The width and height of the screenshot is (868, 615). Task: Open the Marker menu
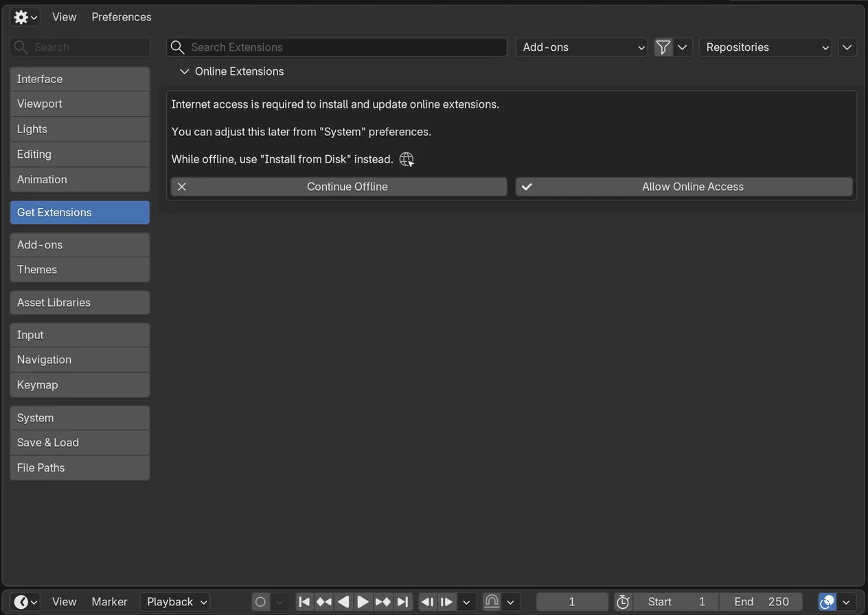pos(109,602)
